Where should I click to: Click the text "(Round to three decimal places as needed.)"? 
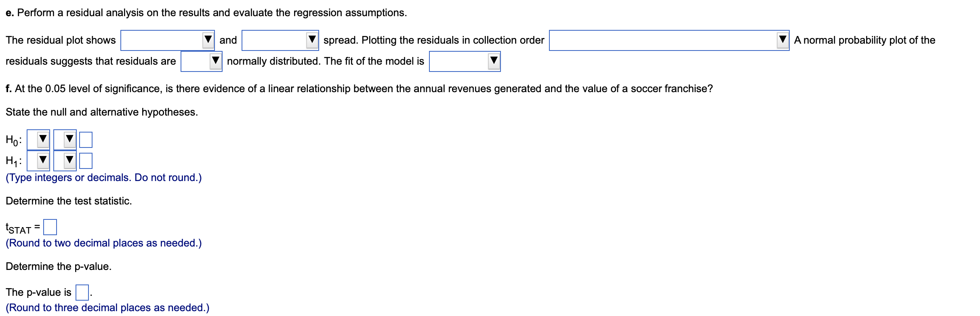107,308
